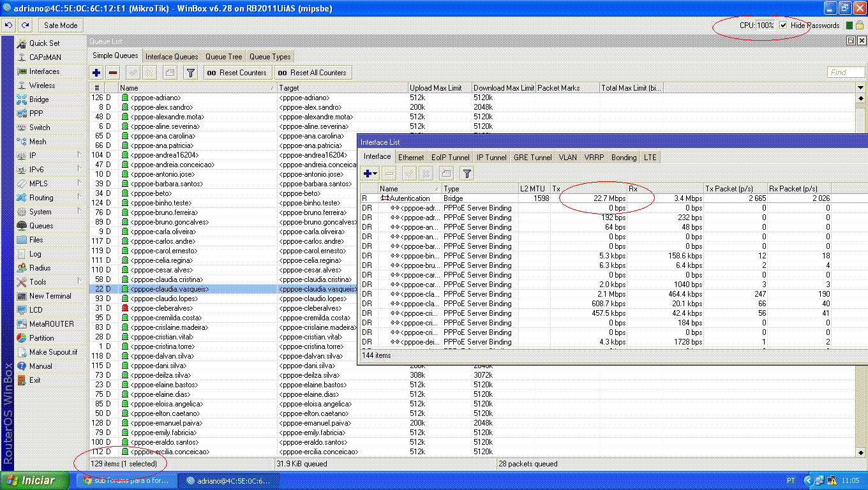Click the blue plus add button in Queue List

[x=96, y=73]
